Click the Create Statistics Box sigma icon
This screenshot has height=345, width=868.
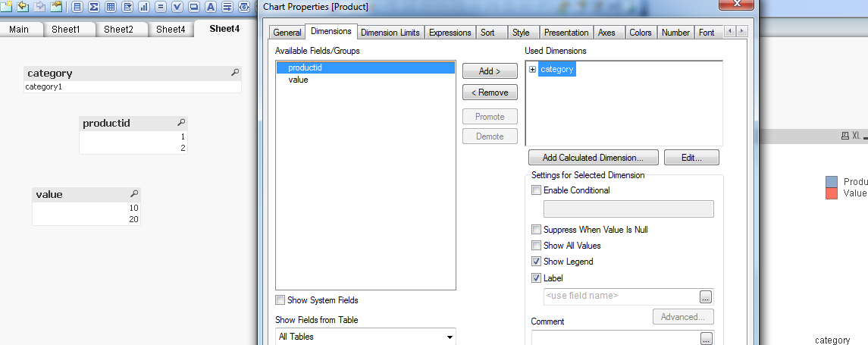tap(94, 7)
